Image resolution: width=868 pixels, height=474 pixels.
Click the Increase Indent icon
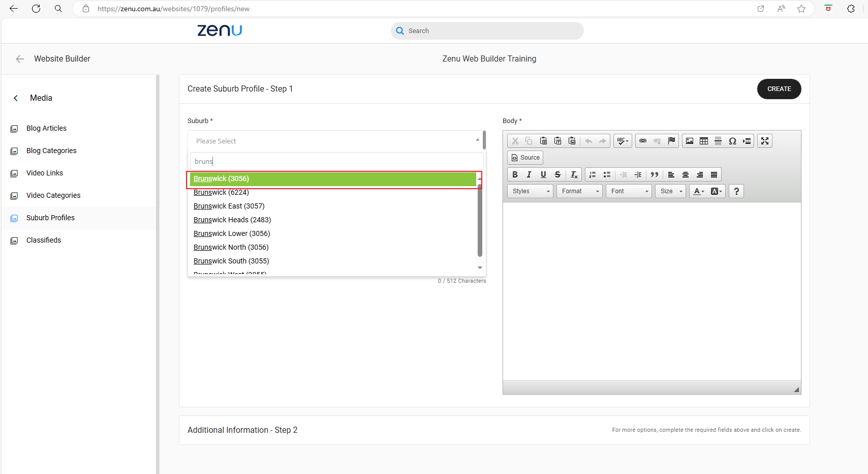point(638,174)
